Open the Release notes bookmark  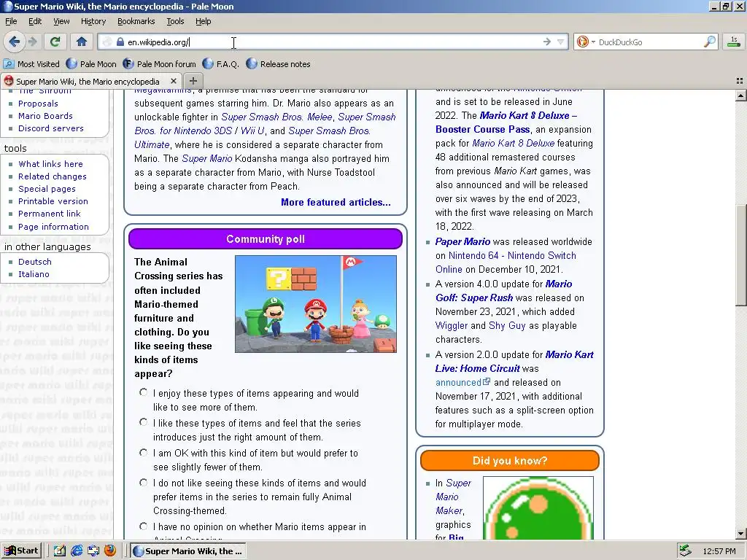(278, 64)
